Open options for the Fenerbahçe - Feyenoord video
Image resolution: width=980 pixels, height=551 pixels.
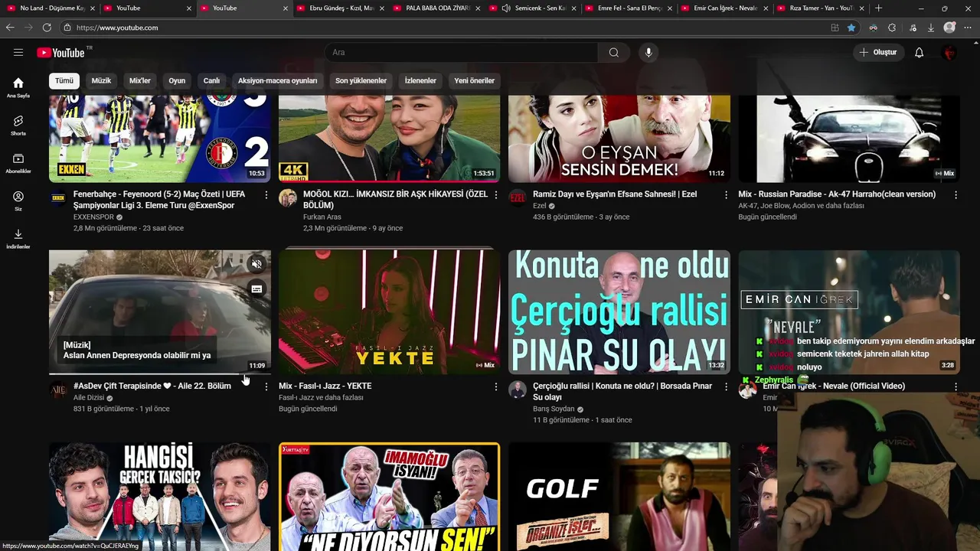pyautogui.click(x=266, y=195)
